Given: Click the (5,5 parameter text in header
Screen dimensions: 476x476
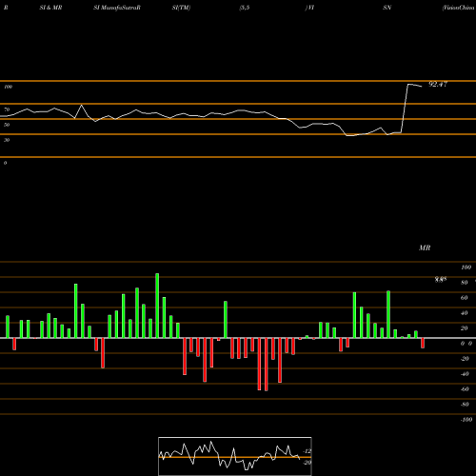Looking at the screenshot, I should pyautogui.click(x=245, y=8).
